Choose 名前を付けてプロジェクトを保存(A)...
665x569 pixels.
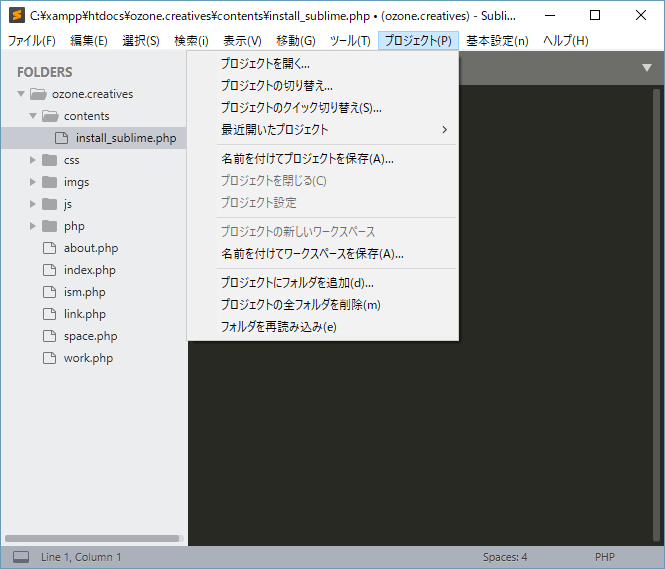pos(323,159)
